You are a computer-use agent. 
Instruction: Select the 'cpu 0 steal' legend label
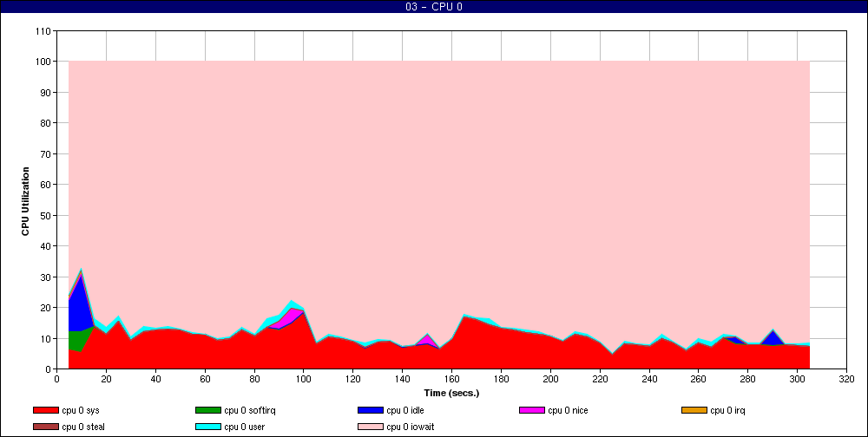[83, 427]
